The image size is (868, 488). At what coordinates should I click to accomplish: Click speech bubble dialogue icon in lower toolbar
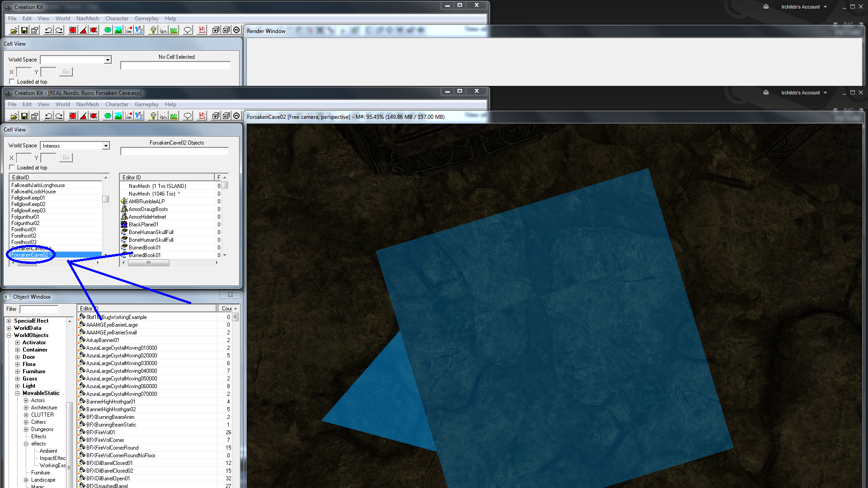(x=188, y=116)
